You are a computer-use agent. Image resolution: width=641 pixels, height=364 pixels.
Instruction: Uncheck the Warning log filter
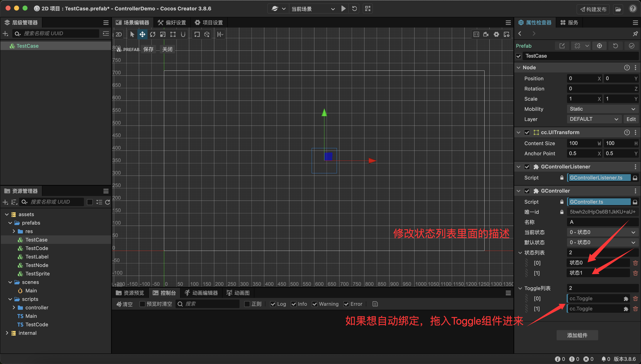pos(315,304)
